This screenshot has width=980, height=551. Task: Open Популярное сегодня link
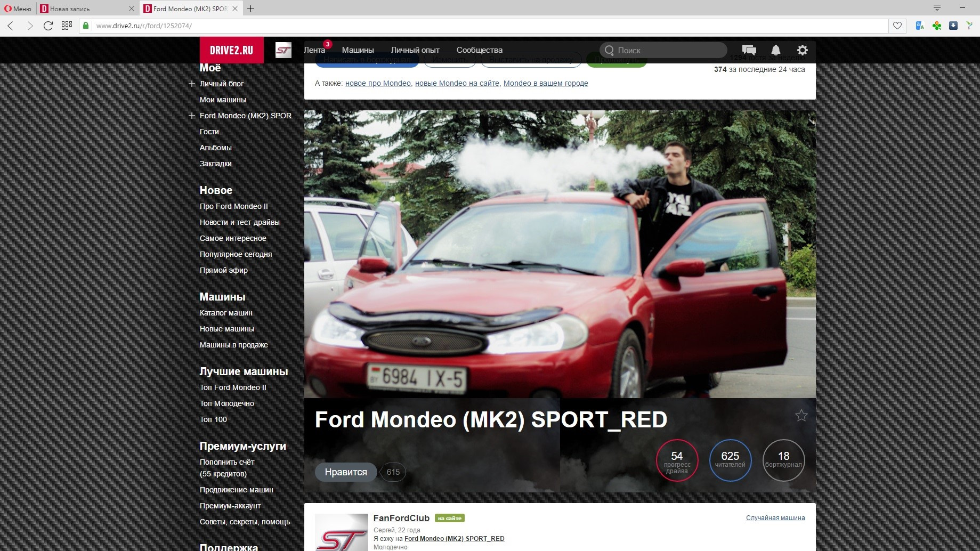[236, 254]
